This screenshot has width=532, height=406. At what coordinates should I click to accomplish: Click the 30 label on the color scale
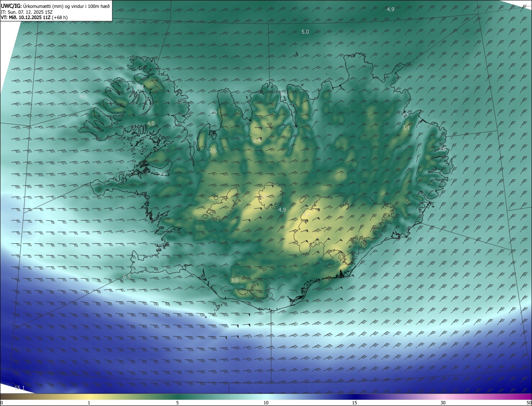tap(443, 403)
